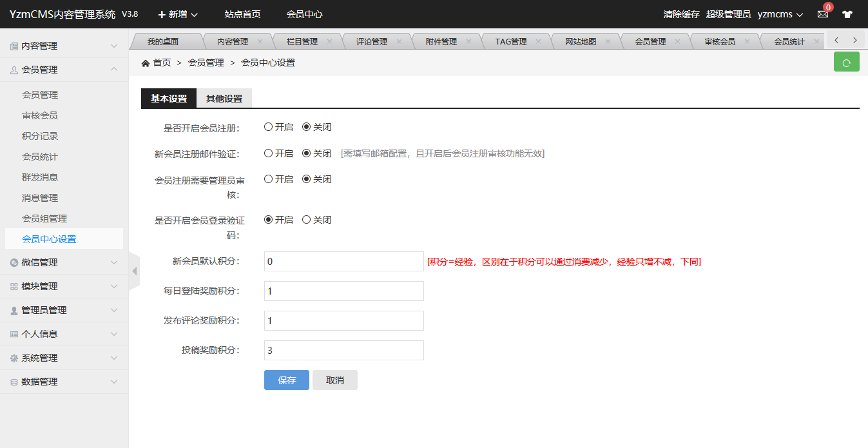Collapse sidebar with the left arrow handle
Viewport: 868px width, 448px height.
coord(134,271)
